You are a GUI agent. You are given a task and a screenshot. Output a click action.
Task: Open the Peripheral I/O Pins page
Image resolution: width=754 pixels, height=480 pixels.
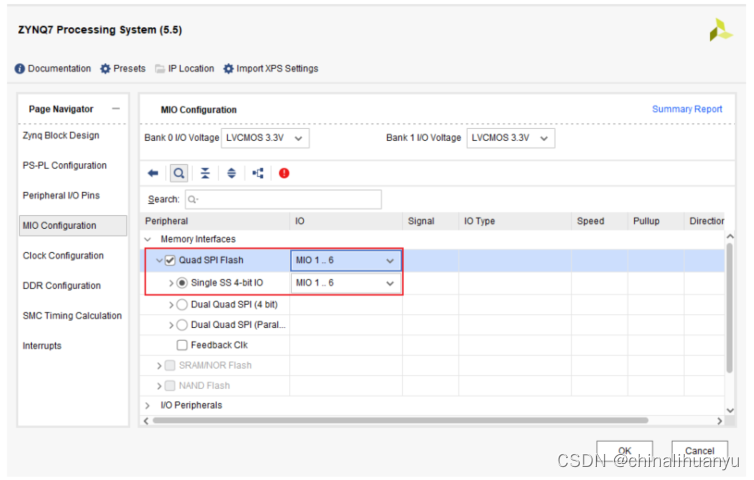coord(61,196)
